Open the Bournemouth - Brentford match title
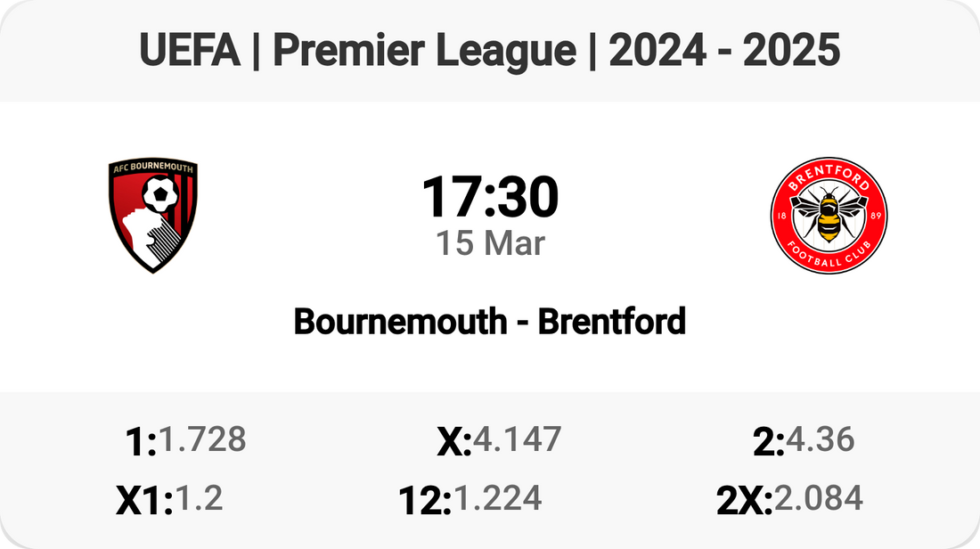 490,321
